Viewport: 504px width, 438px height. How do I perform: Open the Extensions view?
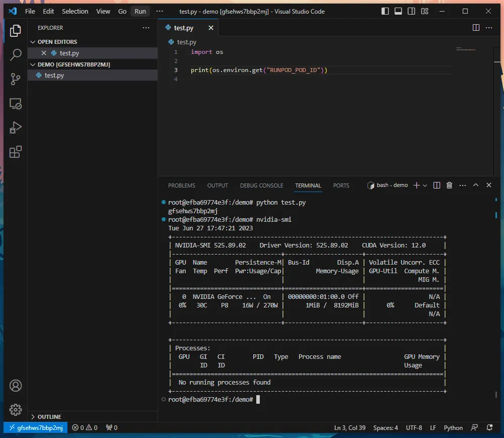16,152
